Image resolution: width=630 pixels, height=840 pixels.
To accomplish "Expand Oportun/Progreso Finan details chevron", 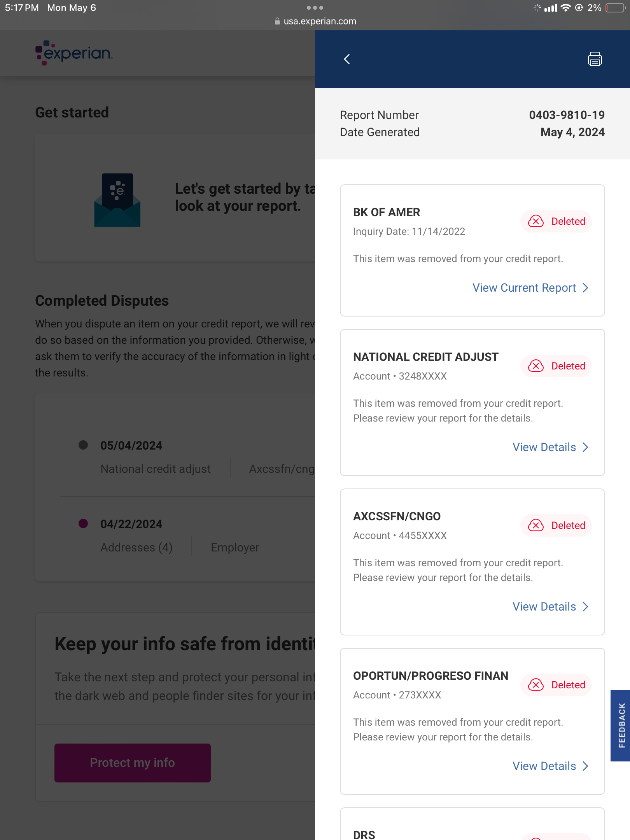I will (x=585, y=766).
